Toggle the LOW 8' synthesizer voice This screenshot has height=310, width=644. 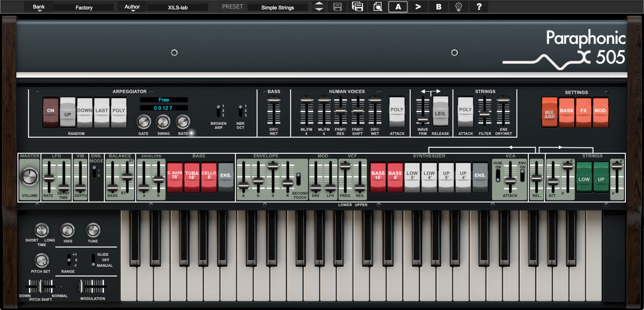coord(412,175)
